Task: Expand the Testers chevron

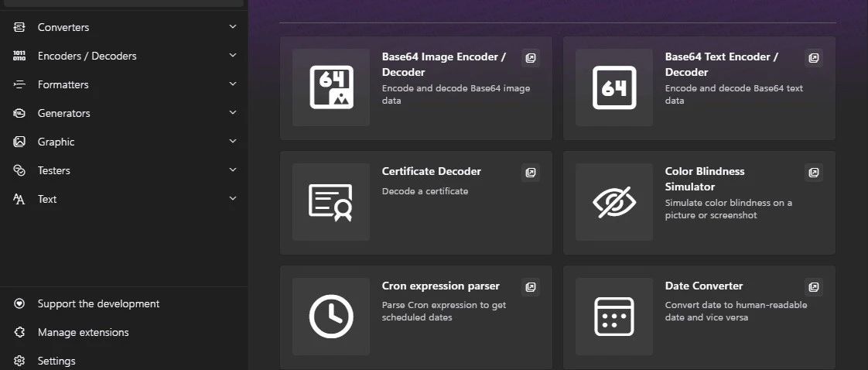Action: coord(233,170)
